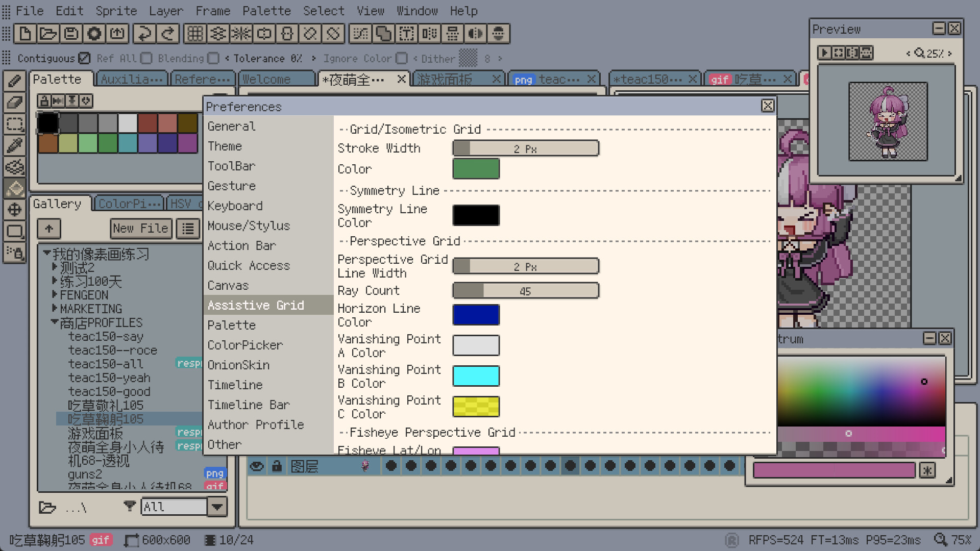Select Assistive Grid in Preferences sidebar
Image resolution: width=980 pixels, height=551 pixels.
[x=256, y=305]
